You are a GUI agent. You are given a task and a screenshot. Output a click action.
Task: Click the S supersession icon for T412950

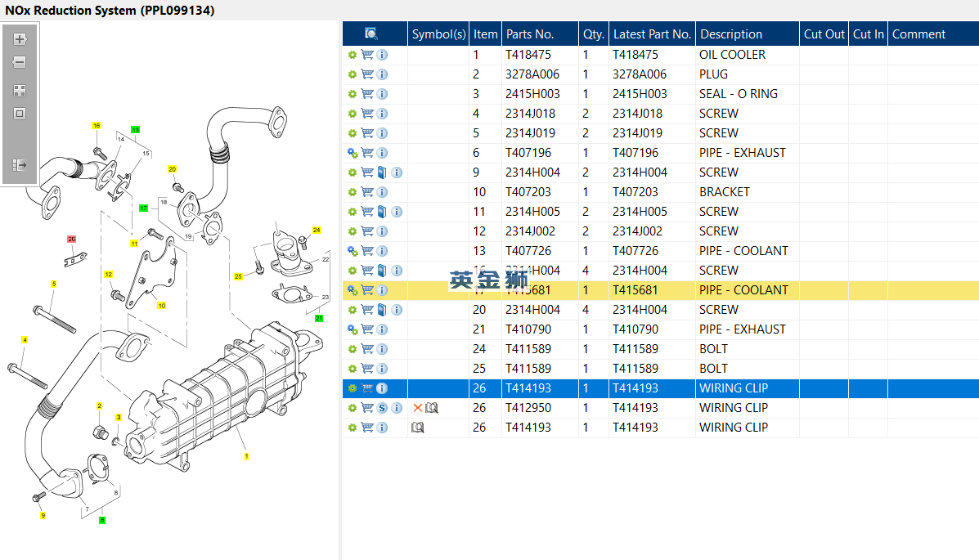tap(382, 408)
